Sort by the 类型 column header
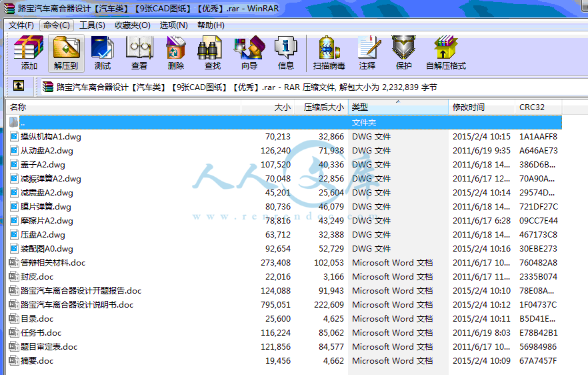The height and width of the screenshot is (375, 588). click(398, 107)
